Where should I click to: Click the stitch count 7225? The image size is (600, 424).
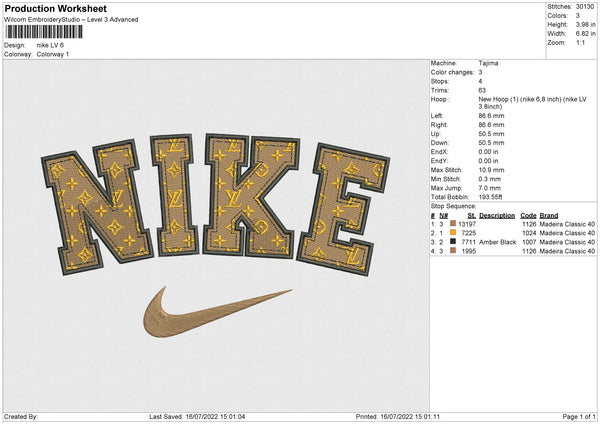(469, 233)
